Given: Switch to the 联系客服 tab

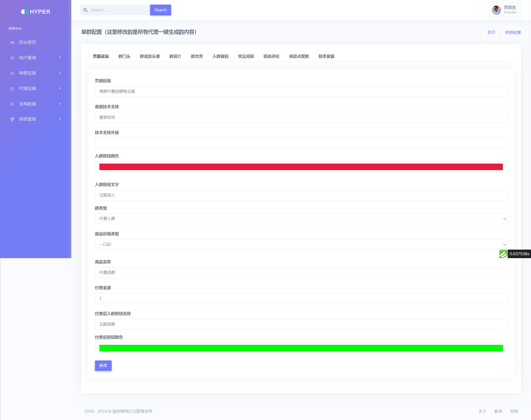Looking at the screenshot, I should [326, 56].
